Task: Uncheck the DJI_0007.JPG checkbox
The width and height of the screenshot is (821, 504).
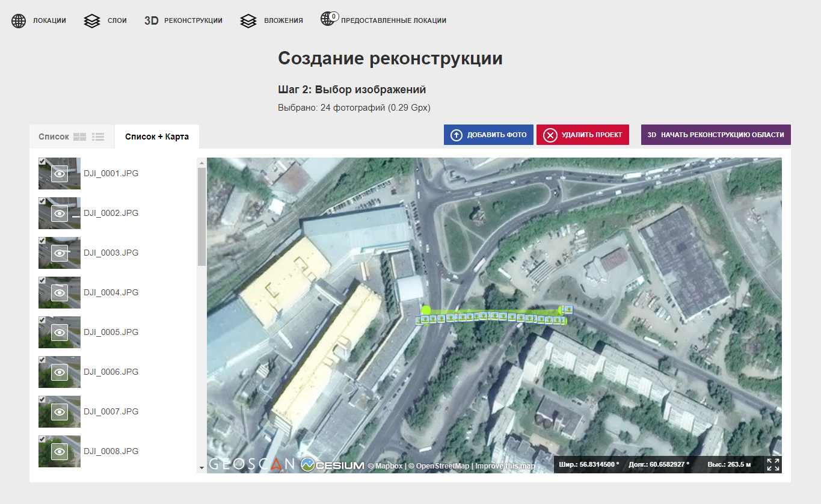Action: point(42,399)
